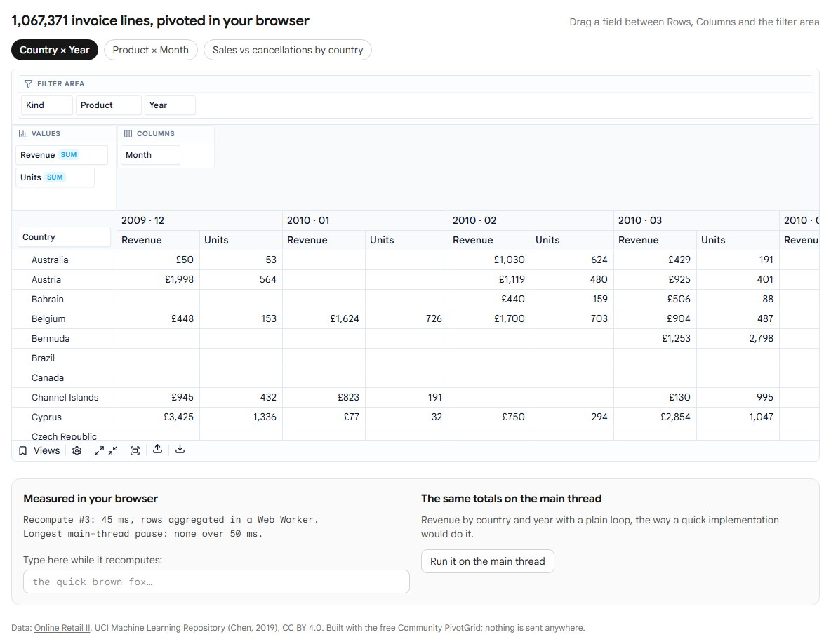Click the upload arrow icon in the grid toolbar
Image resolution: width=831 pixels, height=644 pixels.
click(157, 450)
